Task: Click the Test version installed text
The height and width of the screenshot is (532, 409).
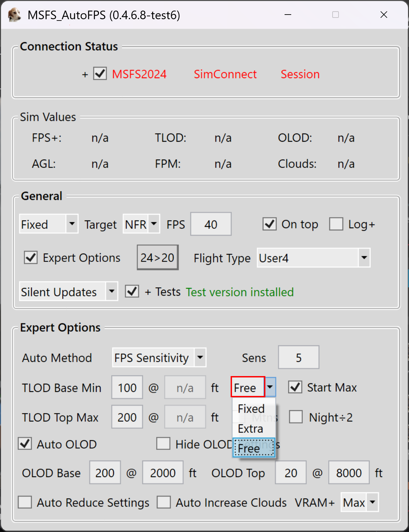Action: (240, 292)
